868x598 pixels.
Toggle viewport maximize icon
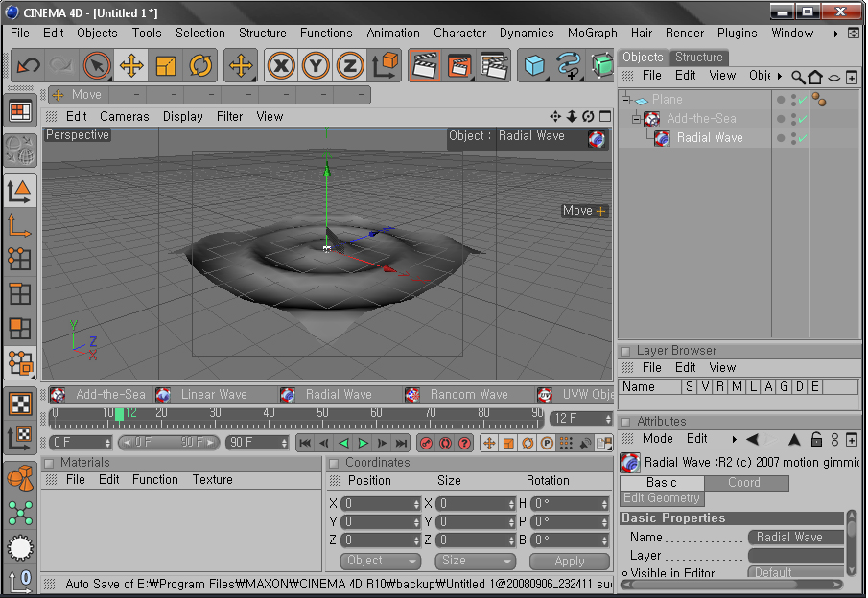click(605, 117)
